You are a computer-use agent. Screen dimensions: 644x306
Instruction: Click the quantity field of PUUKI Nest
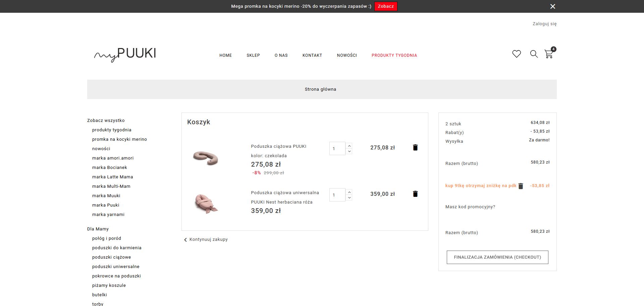coord(337,195)
